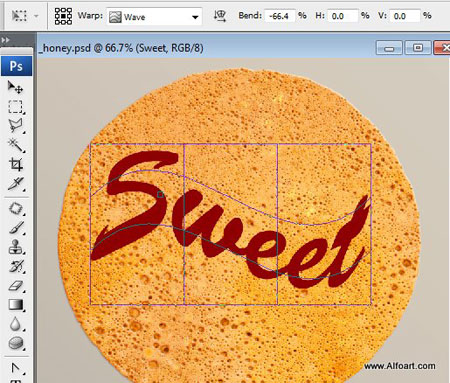Image resolution: width=450 pixels, height=383 pixels.
Task: Click the Warp label in options bar
Action: pos(90,15)
